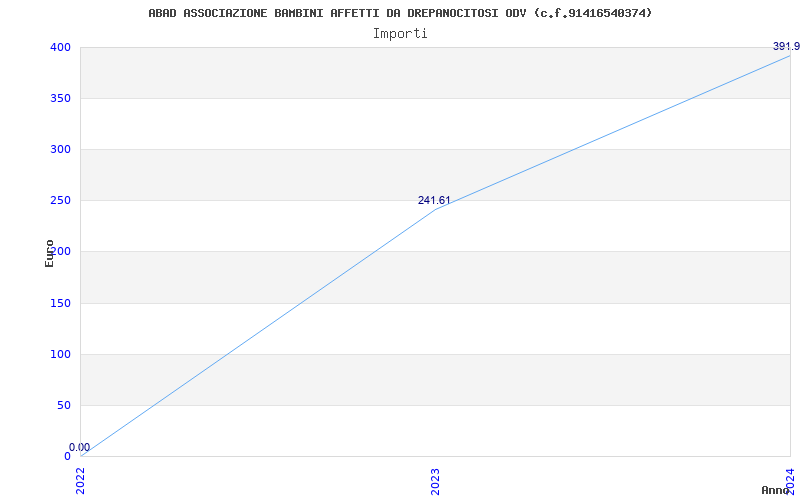This screenshot has height=500, width=800.
Task: Click the chart title mentioning ABAD ASSOCIAZIONE
Action: 400,13
